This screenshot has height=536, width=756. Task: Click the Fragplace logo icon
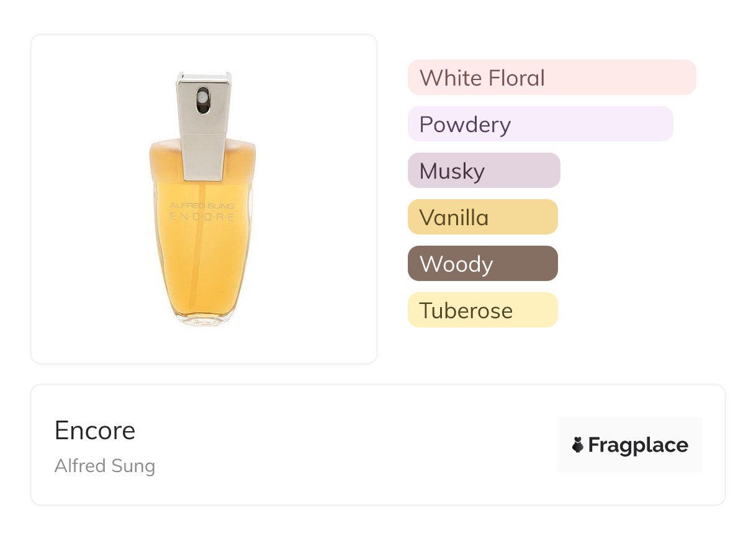click(x=578, y=445)
